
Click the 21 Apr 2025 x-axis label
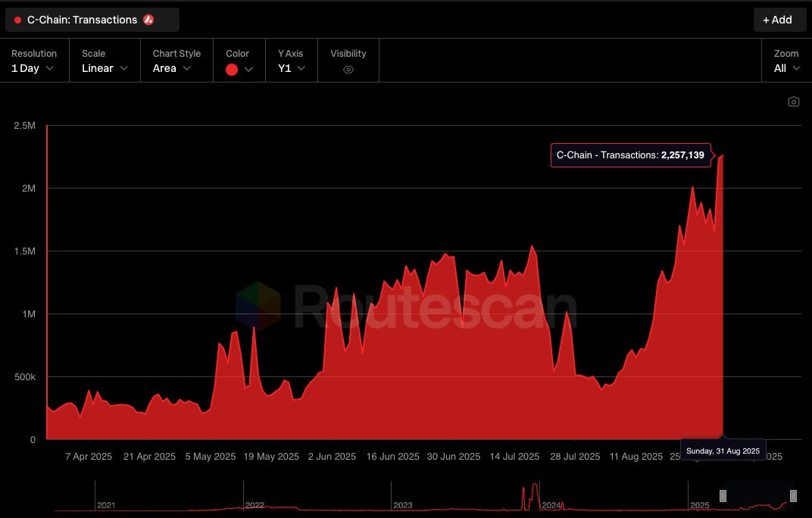coord(149,457)
